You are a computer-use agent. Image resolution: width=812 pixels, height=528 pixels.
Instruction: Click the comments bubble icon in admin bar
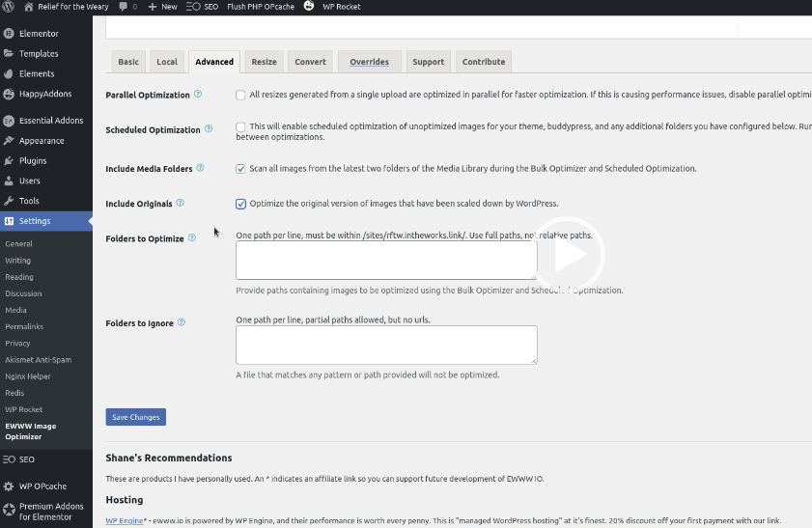[x=123, y=7]
